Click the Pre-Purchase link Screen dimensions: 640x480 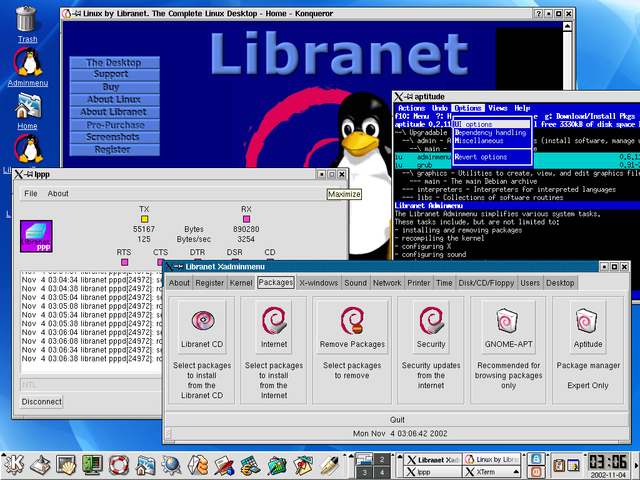tap(114, 125)
